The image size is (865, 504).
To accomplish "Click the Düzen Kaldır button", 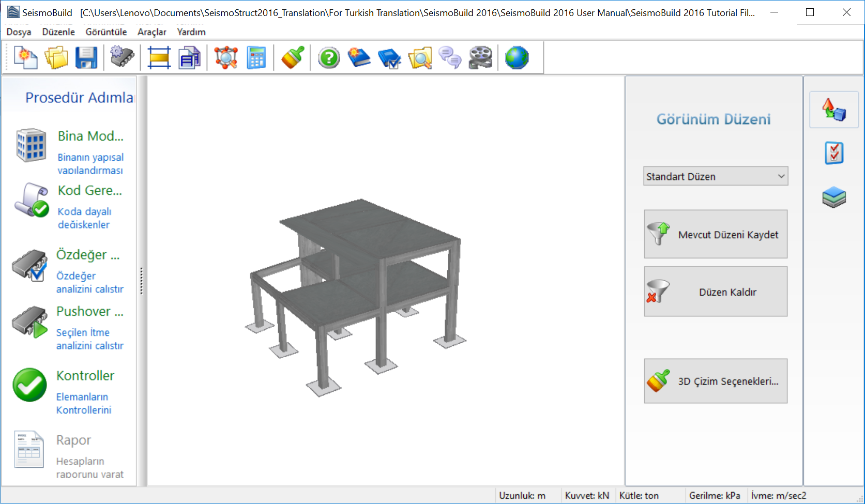I will [x=716, y=292].
